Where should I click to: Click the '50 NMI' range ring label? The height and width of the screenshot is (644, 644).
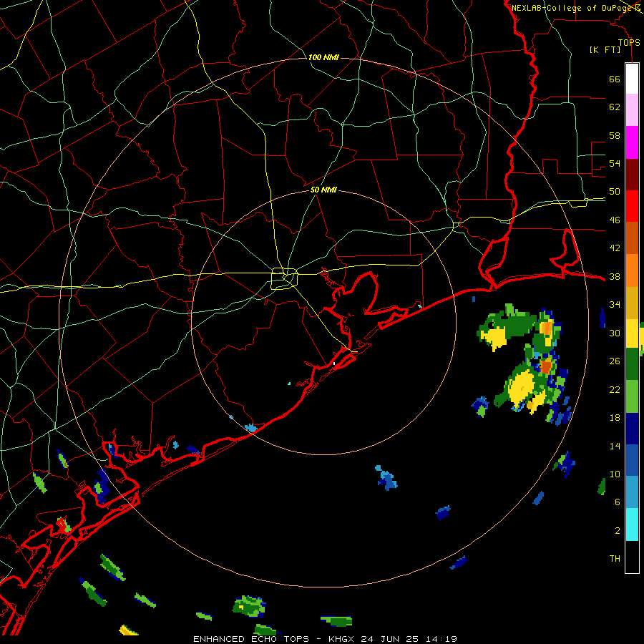coord(323,190)
